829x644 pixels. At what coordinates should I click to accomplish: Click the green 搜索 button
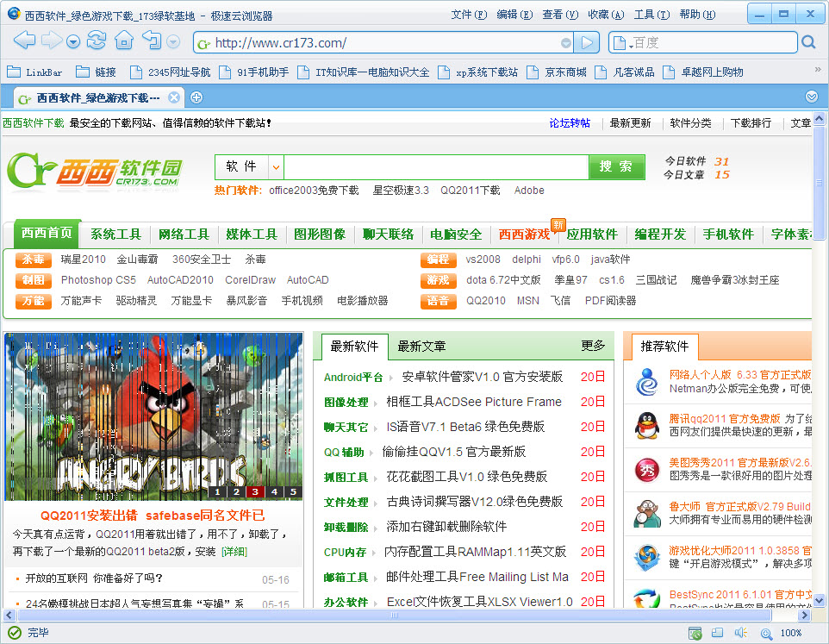(616, 167)
